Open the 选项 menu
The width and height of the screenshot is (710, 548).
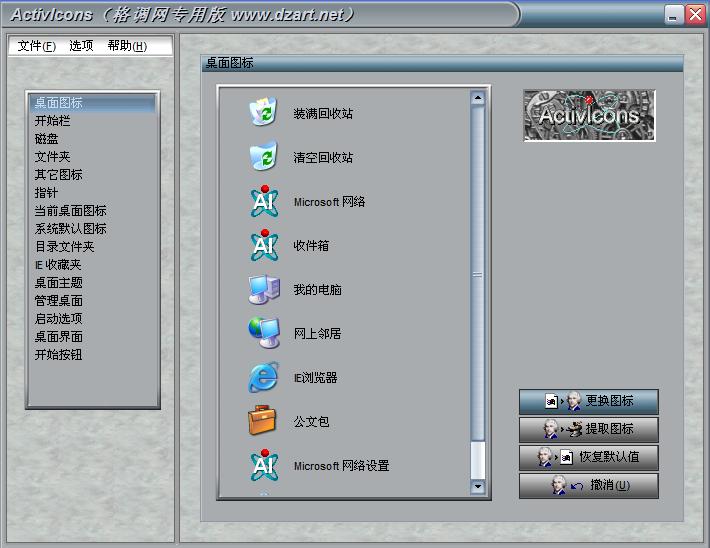tap(81, 46)
